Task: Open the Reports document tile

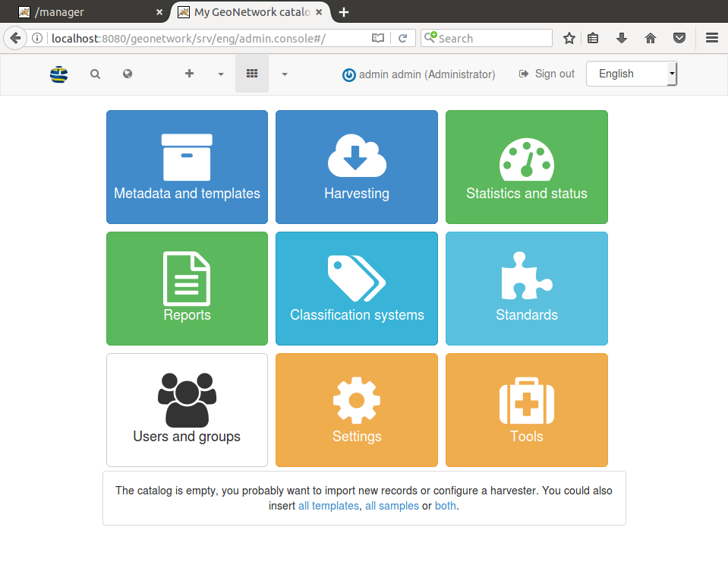Action: click(x=187, y=289)
